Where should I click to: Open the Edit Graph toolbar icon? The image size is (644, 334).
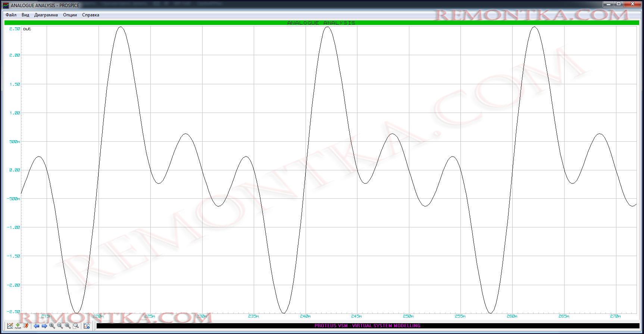[x=10, y=326]
